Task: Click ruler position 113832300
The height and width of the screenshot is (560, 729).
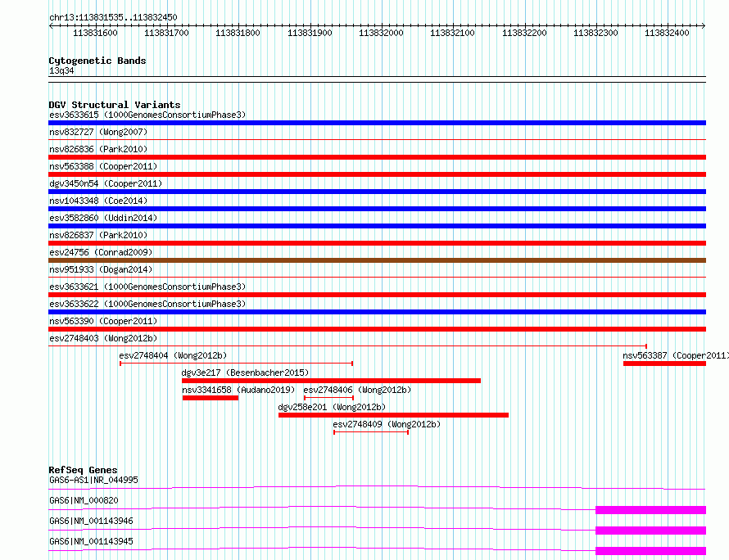Action: (595, 33)
